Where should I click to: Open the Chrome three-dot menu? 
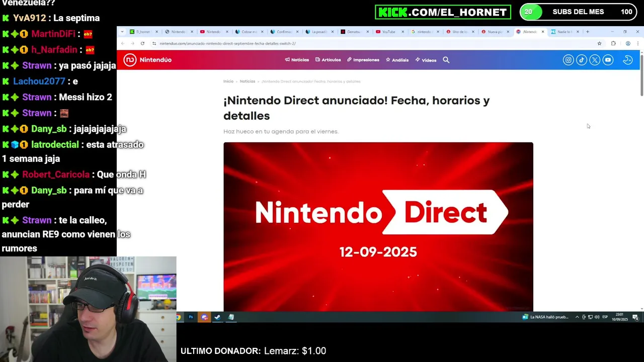pos(637,44)
